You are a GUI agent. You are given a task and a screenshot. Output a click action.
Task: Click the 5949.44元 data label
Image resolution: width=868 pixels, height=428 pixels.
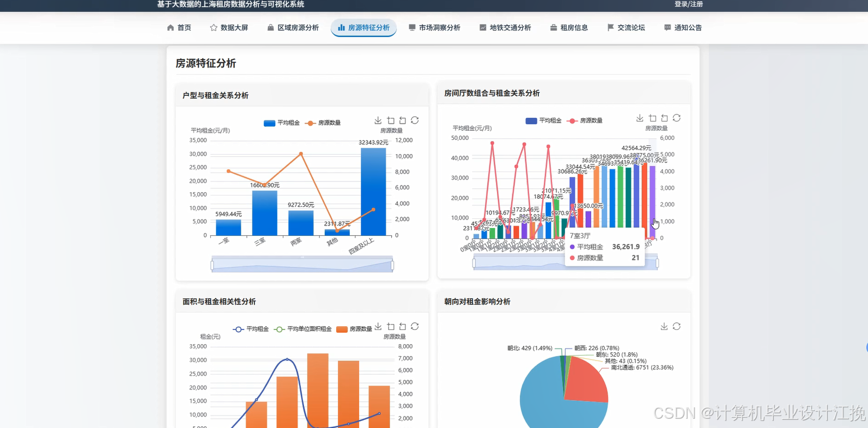pyautogui.click(x=228, y=214)
